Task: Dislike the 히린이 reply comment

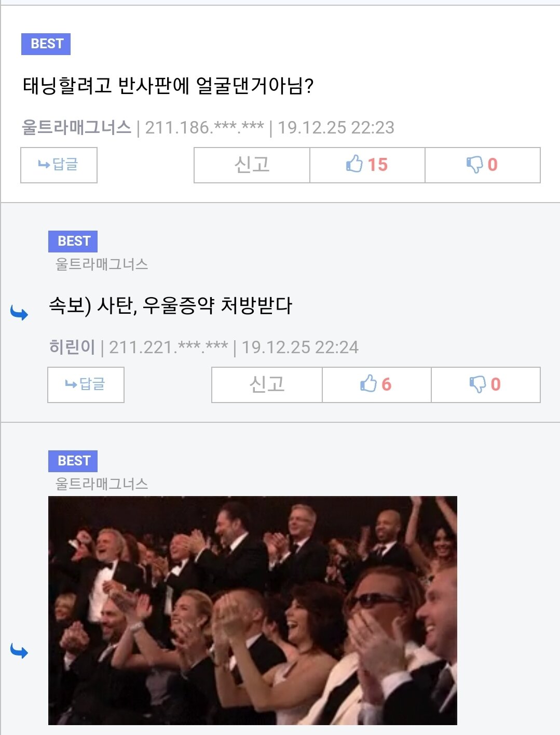Action: [485, 384]
